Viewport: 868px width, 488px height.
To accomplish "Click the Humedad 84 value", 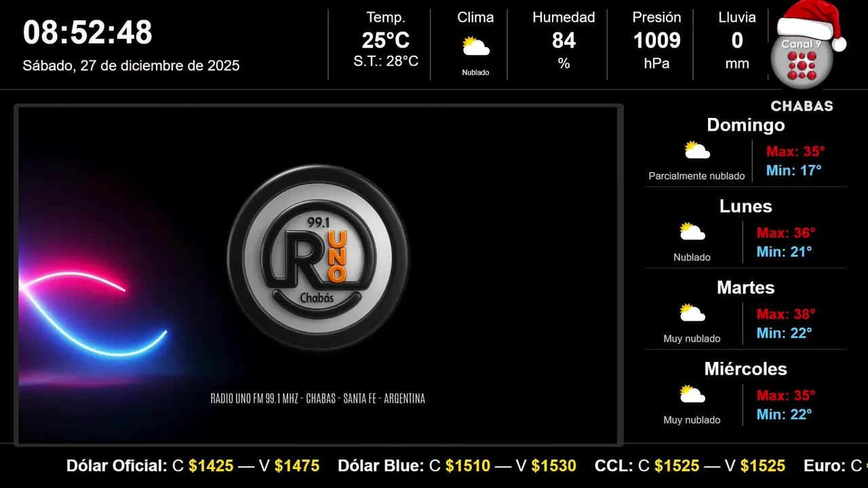I will (564, 41).
